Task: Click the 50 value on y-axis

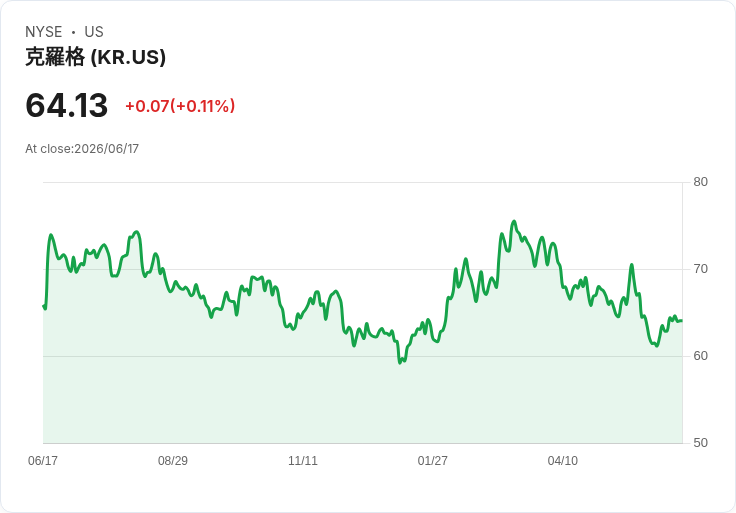Action: pos(700,443)
